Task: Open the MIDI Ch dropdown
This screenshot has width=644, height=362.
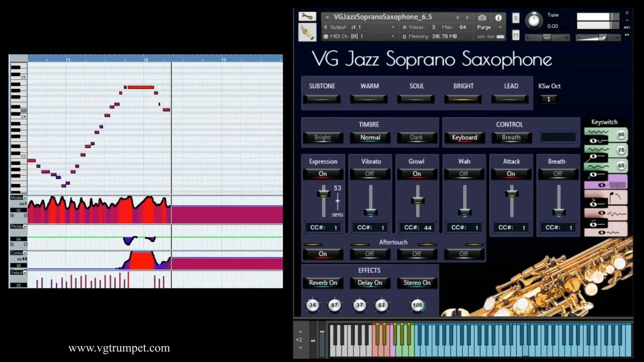Action: pos(360,36)
